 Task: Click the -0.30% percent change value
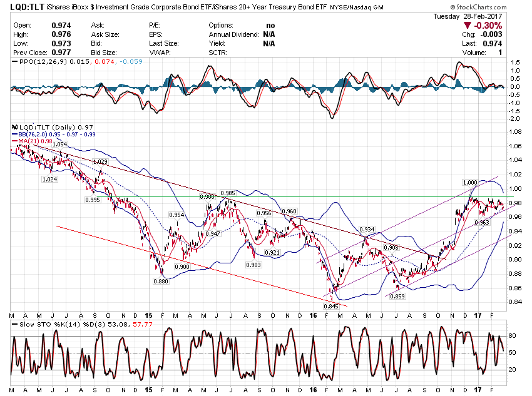[x=488, y=26]
